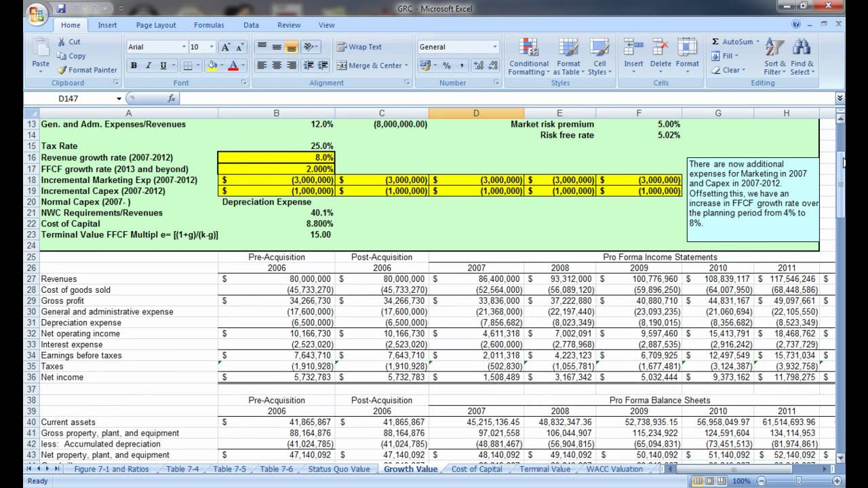
Task: Open Format cells menu in Cells group
Action: coord(687,54)
